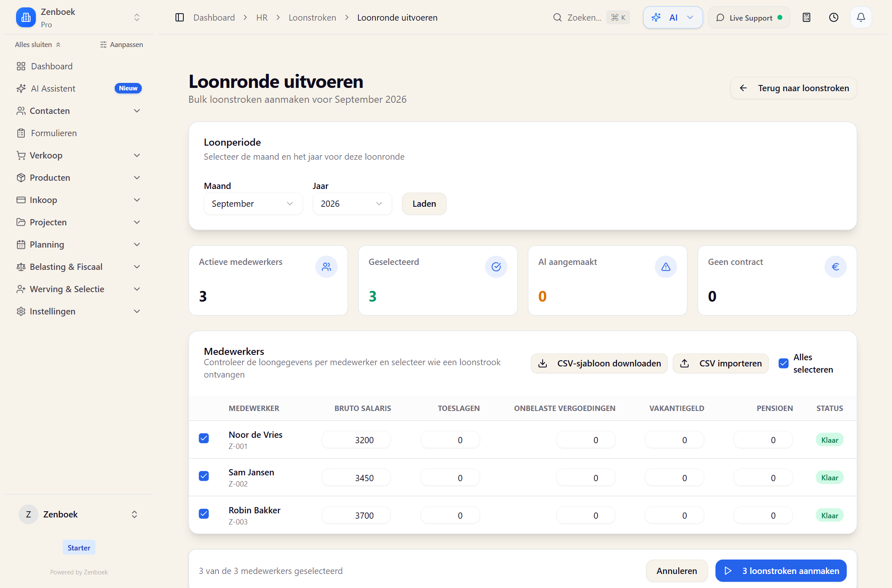Screen dimensions: 892x588
Task: Open the Maand dropdown showing September
Action: click(253, 204)
